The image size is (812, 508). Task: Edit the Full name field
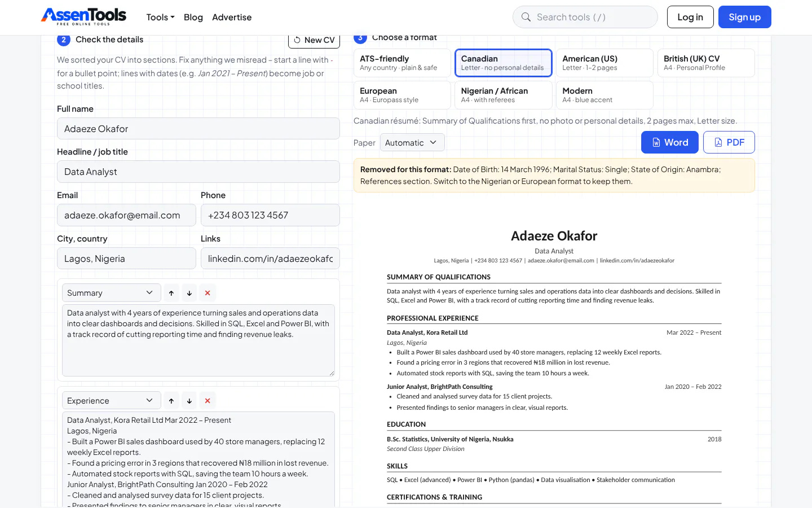[x=198, y=129]
